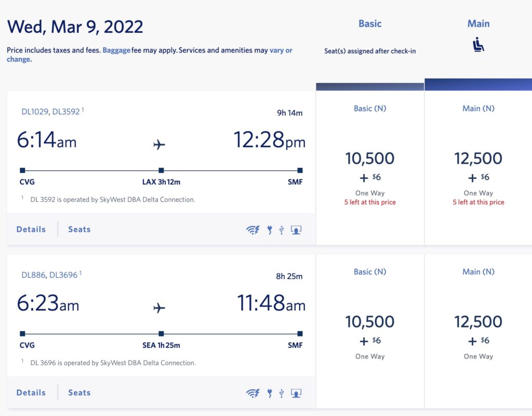The width and height of the screenshot is (532, 416).
Task: Click the seatback screen icon on the 6:23am flight
Action: click(296, 393)
